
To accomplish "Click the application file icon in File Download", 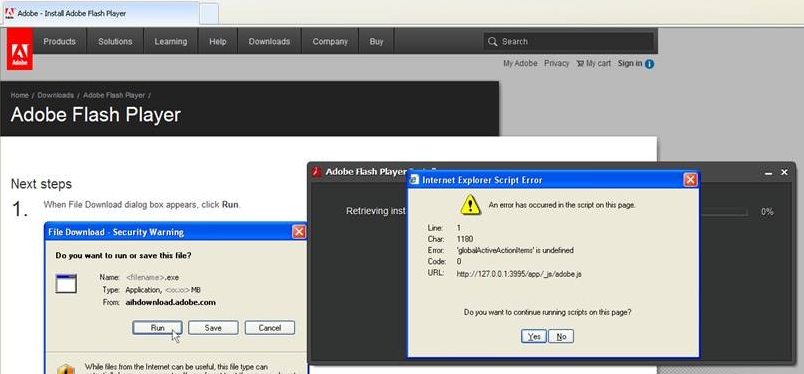I will pyautogui.click(x=66, y=284).
